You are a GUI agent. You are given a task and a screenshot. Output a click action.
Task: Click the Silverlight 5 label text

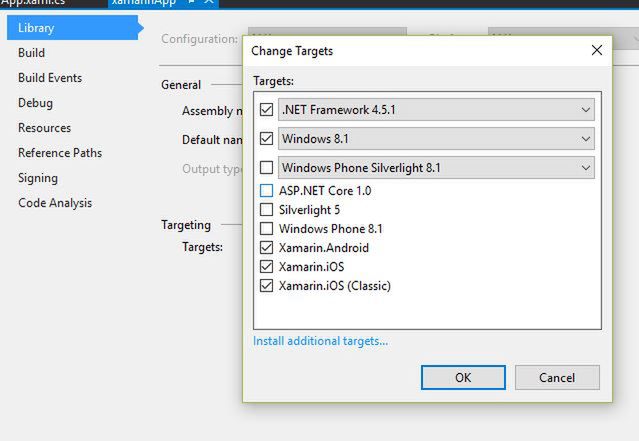pos(309,210)
